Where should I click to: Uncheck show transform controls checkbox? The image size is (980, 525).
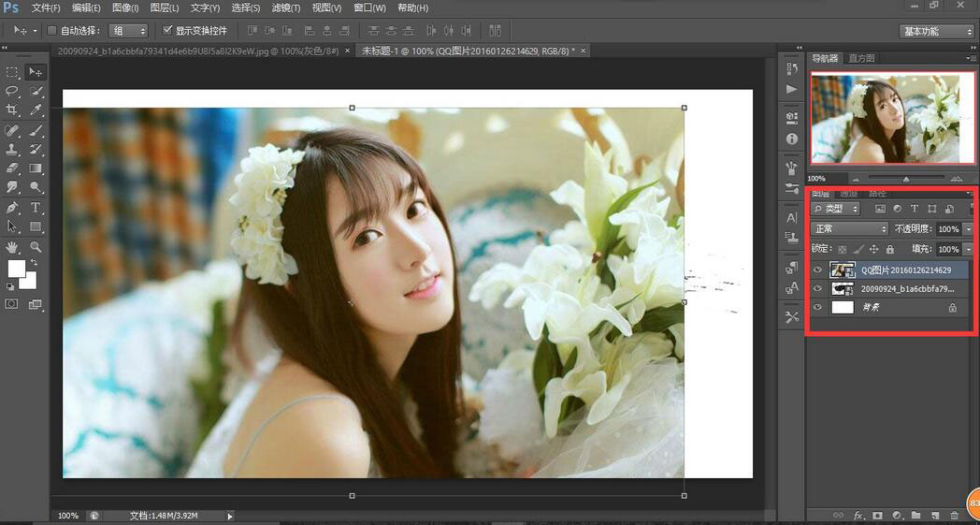point(166,30)
